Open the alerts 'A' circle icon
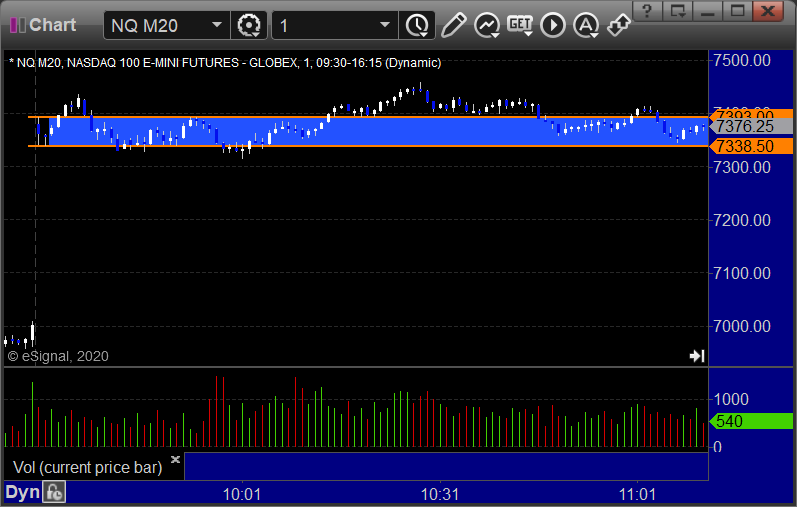 586,25
